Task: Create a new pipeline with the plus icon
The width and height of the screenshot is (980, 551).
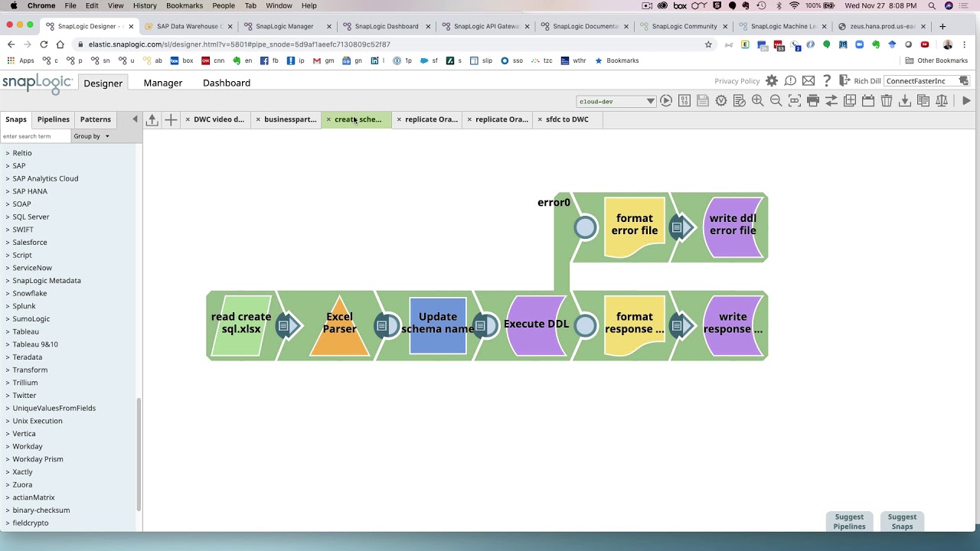Action: tap(171, 119)
